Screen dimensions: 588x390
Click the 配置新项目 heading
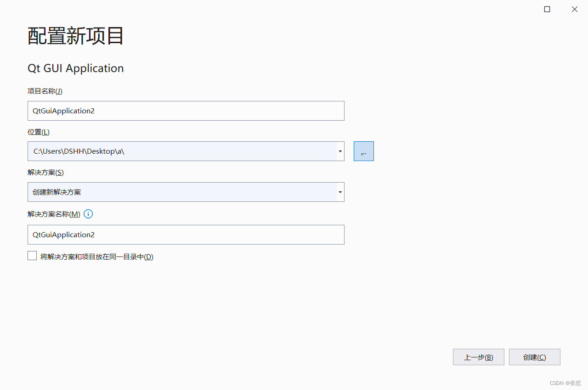tap(76, 36)
